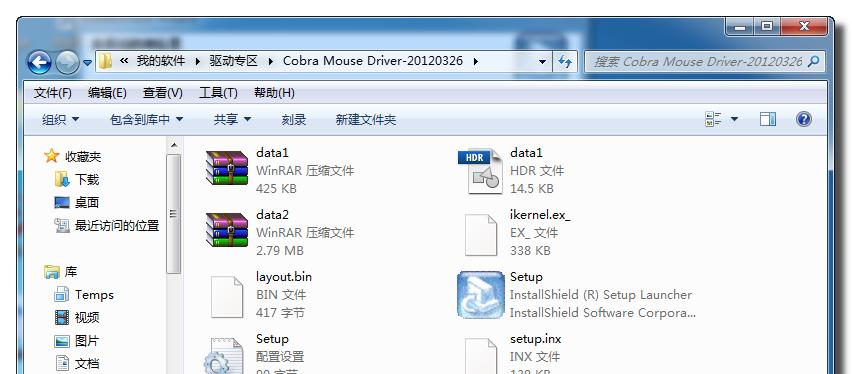Click the 视频 film icon
Screen dimensions: 852x374
[62, 317]
